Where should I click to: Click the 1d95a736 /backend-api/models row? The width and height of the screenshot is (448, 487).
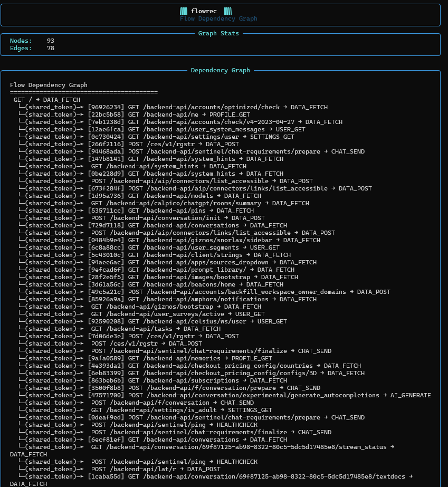(x=140, y=196)
